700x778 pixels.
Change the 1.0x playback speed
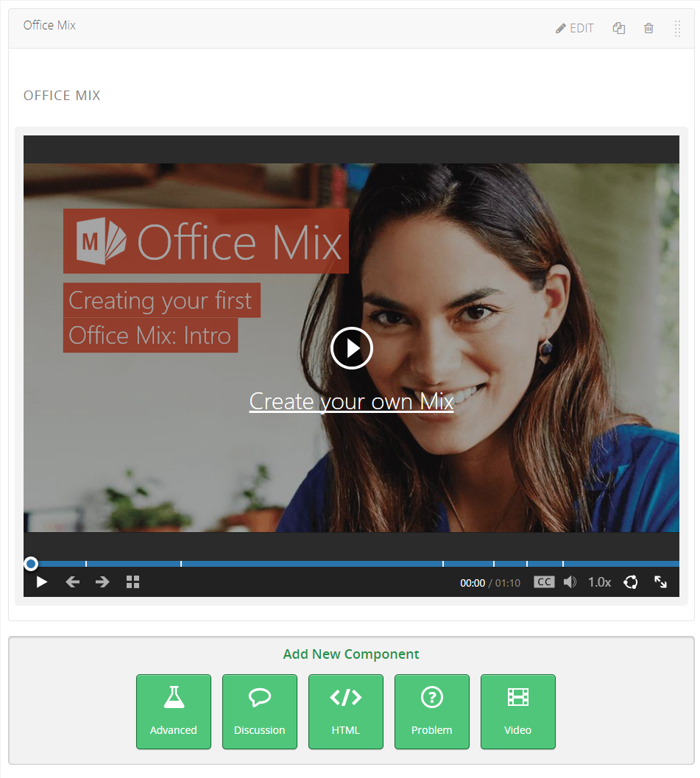599,582
